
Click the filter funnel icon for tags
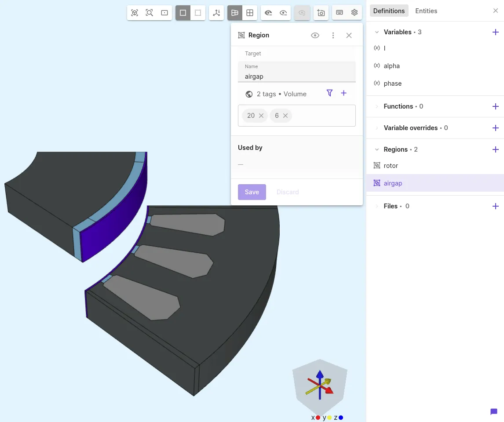pyautogui.click(x=329, y=93)
